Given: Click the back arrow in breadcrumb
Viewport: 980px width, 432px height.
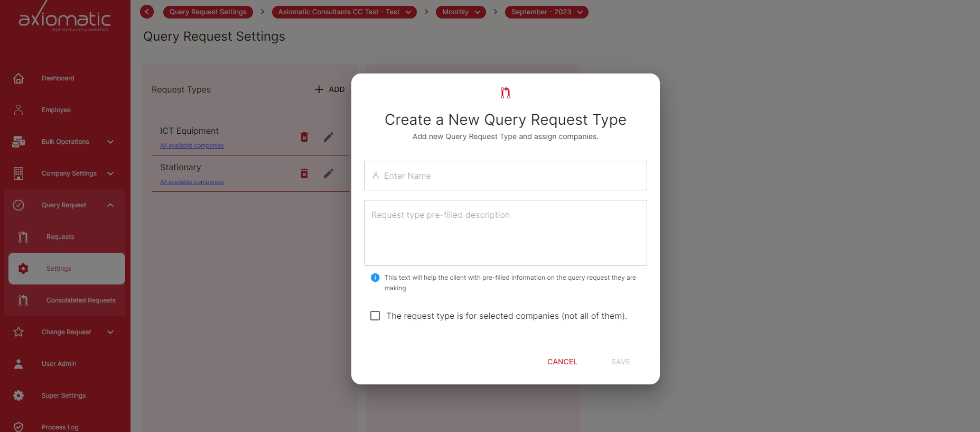Looking at the screenshot, I should pyautogui.click(x=147, y=12).
